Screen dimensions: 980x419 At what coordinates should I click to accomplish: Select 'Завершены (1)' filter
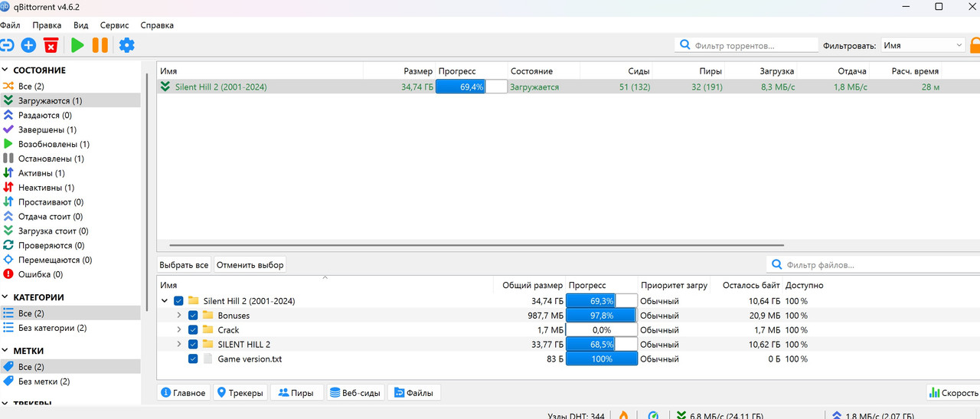tap(70, 129)
